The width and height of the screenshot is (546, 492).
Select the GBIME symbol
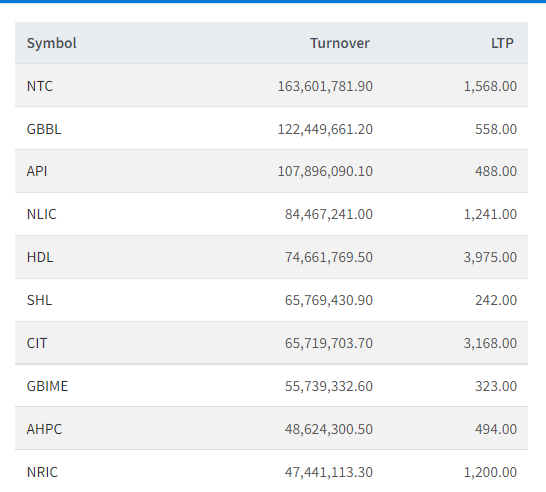point(47,386)
